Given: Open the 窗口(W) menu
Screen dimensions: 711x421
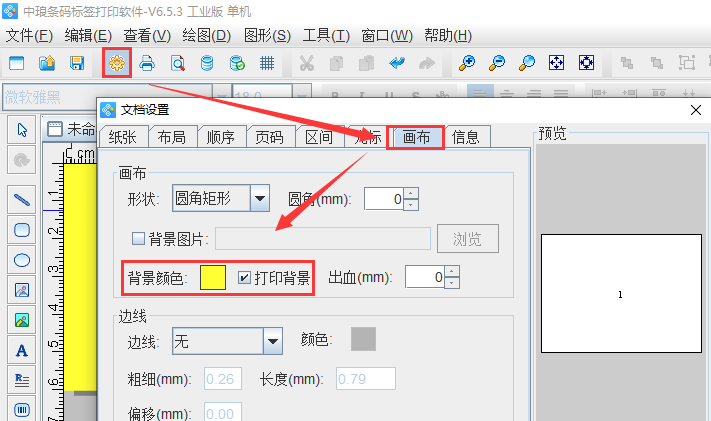Looking at the screenshot, I should pyautogui.click(x=387, y=35).
